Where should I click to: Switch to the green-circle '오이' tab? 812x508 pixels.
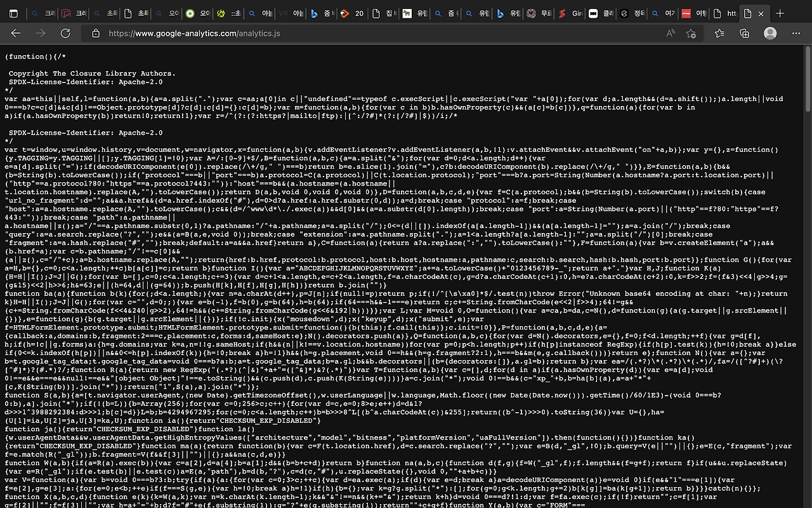[x=197, y=13]
